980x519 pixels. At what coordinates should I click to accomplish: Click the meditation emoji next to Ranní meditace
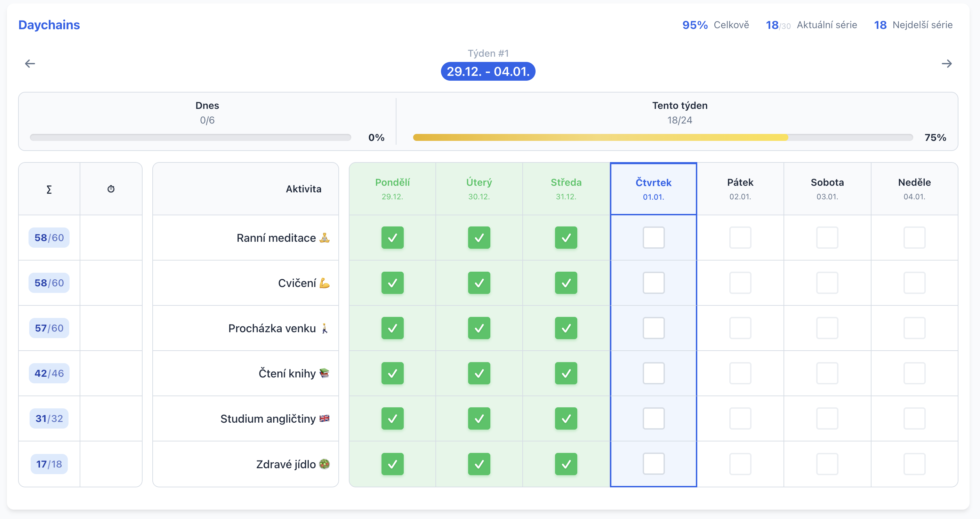click(324, 238)
